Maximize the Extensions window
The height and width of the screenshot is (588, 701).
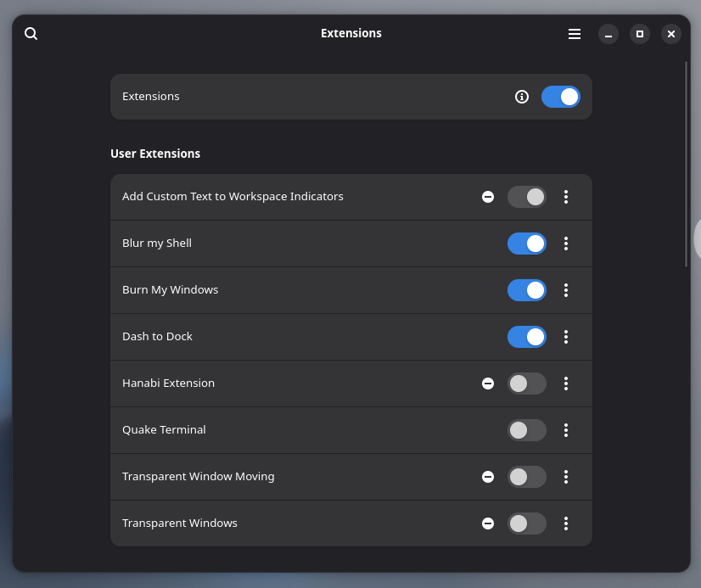[x=640, y=34]
